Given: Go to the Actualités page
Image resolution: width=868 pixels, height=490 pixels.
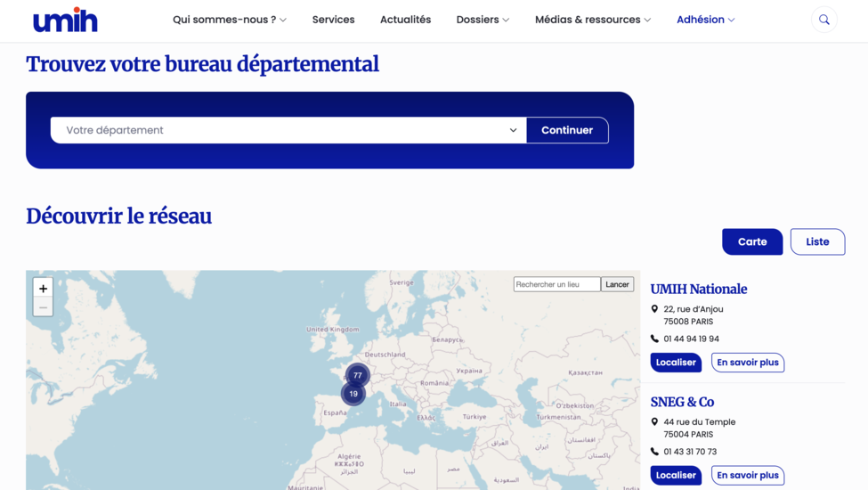Looking at the screenshot, I should [x=405, y=20].
